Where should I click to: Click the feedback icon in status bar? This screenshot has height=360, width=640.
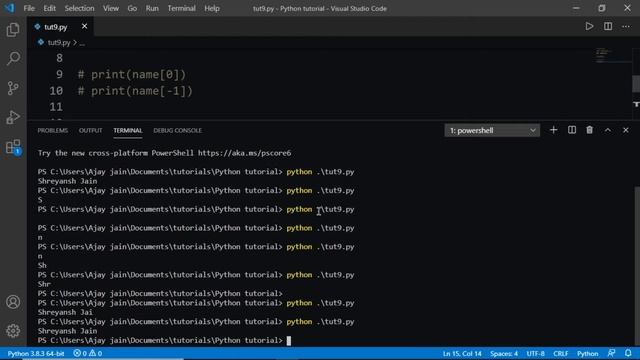point(611,353)
